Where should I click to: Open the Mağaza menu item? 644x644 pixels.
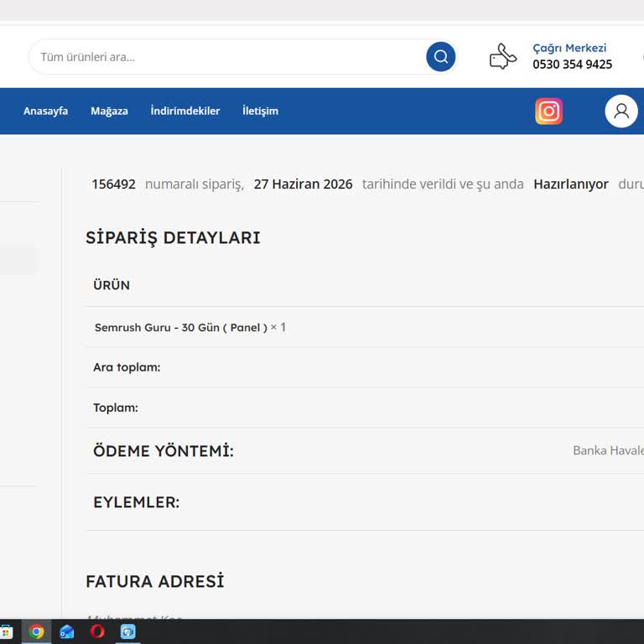(109, 111)
